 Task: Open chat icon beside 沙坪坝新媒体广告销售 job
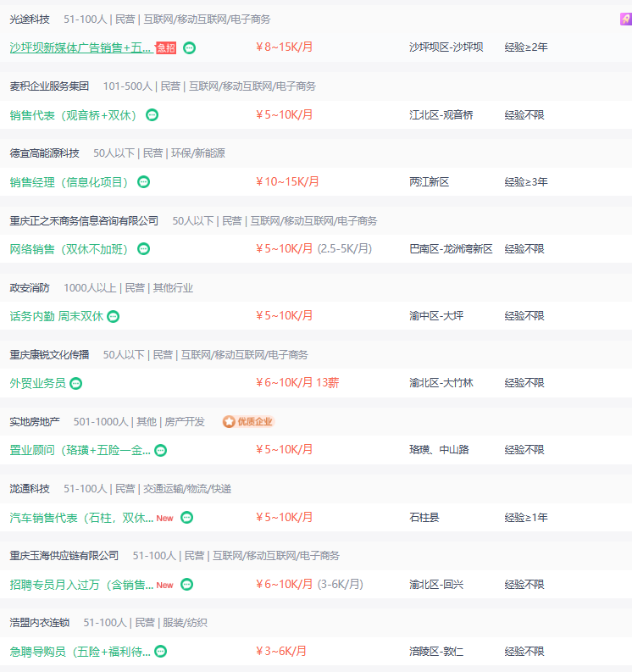pyautogui.click(x=189, y=48)
